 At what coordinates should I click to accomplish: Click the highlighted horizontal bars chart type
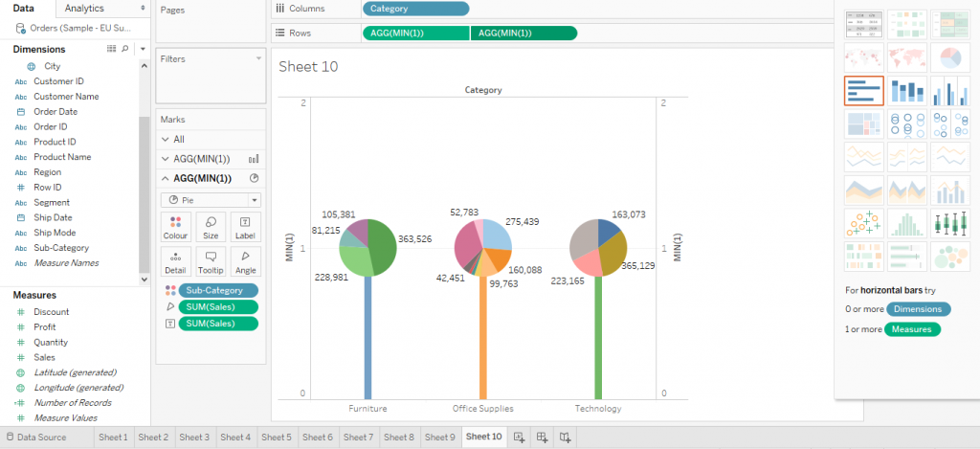[864, 91]
